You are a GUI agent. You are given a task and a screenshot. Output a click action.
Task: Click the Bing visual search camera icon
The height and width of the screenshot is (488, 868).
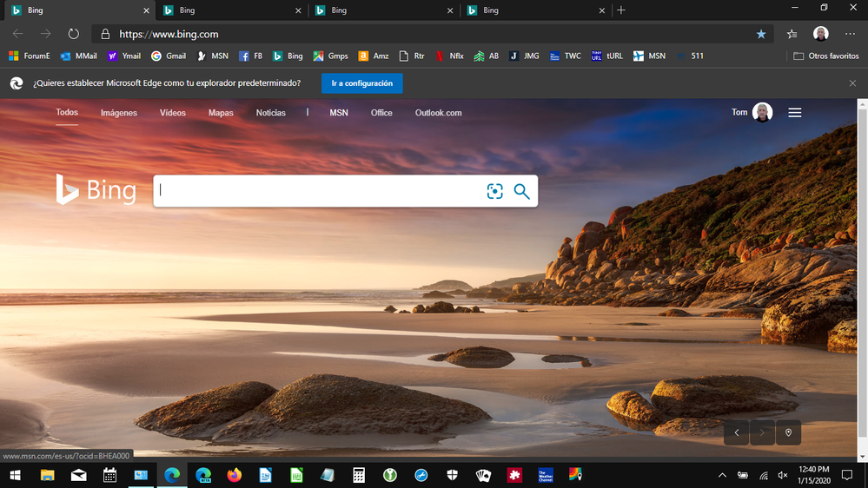coord(494,192)
